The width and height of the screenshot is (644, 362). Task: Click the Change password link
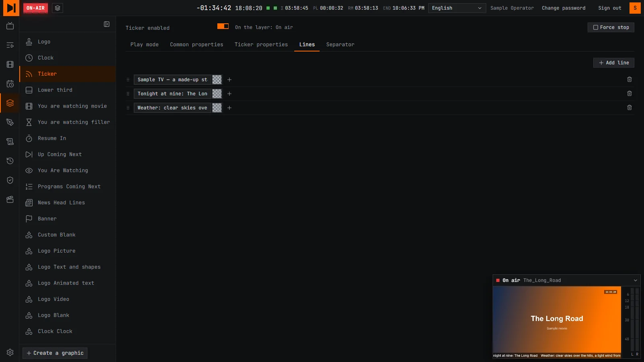[x=563, y=8]
